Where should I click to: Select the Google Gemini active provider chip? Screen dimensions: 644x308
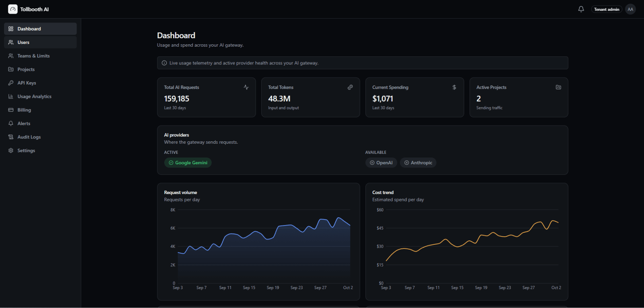click(x=188, y=163)
